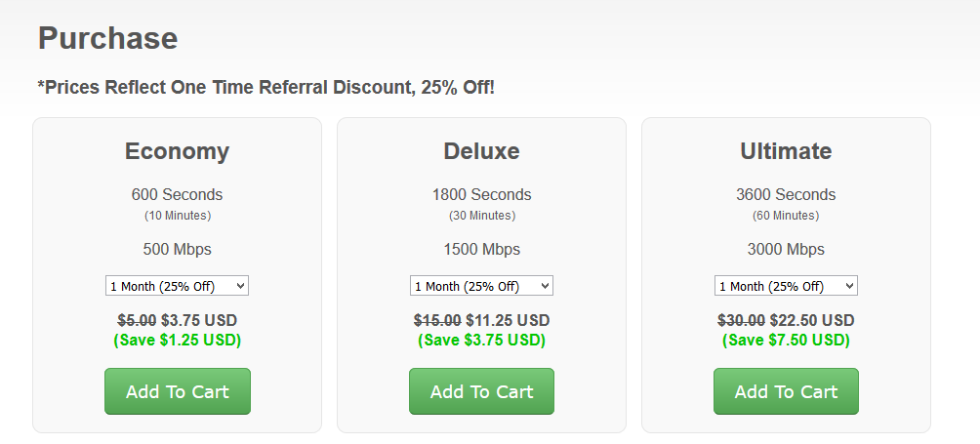Expand the Deluxe plan duration dropdown
Screen dimensions: 980x444
481,286
